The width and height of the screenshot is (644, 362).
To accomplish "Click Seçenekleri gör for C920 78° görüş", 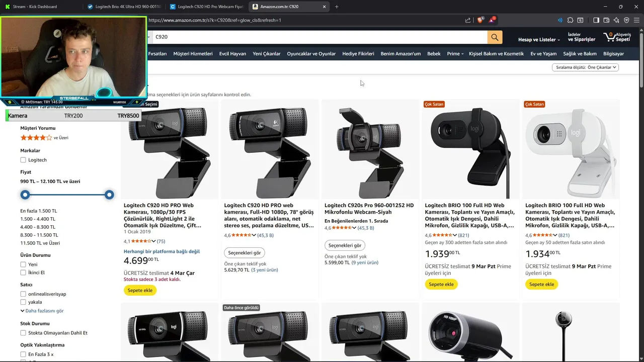I will (245, 252).
